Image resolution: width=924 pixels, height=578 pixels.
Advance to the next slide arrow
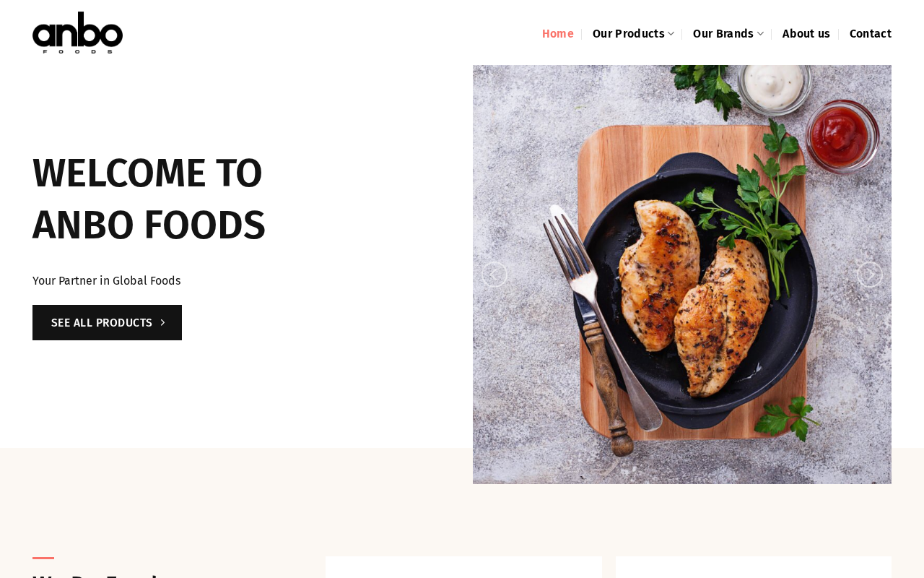(870, 275)
